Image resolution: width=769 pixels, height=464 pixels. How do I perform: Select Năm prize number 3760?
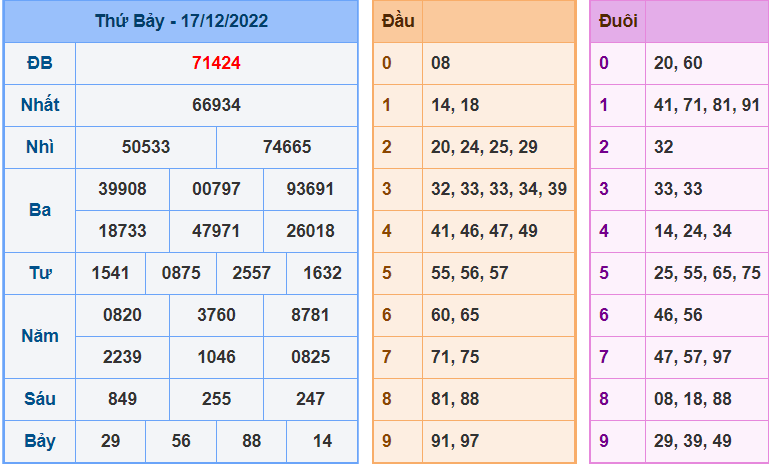[x=216, y=315]
